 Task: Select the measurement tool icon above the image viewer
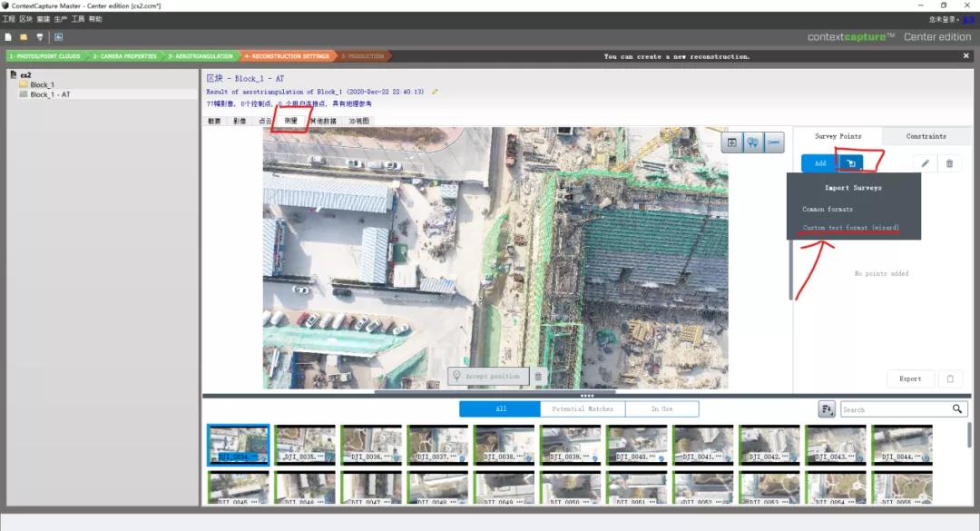pyautogui.click(x=774, y=142)
